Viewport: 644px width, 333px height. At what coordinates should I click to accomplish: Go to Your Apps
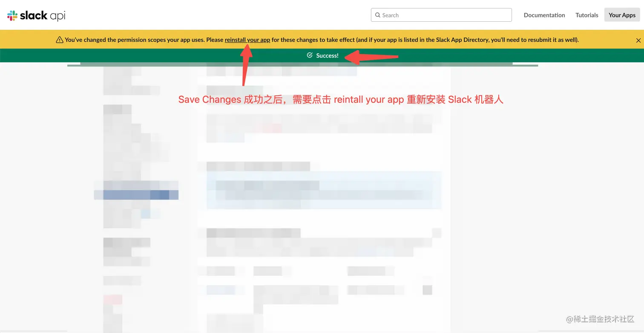pos(622,15)
